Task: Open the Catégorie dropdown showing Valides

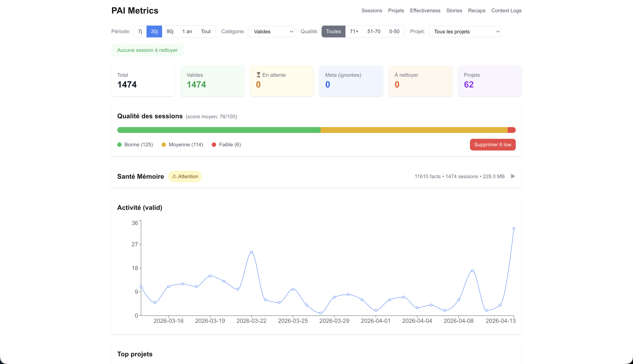Action: [x=271, y=31]
